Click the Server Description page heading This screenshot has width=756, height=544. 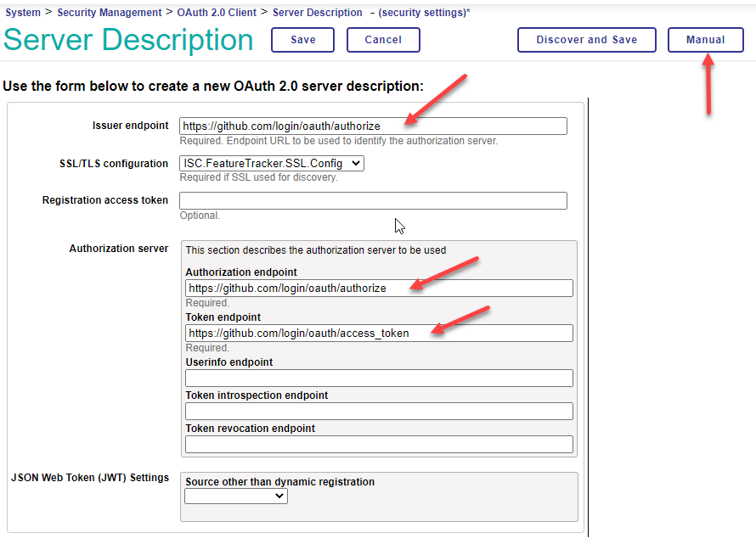(129, 40)
